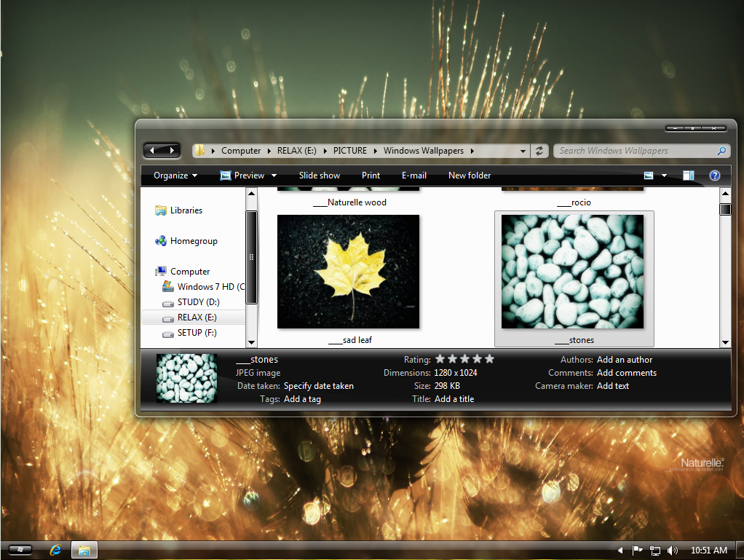Click Add comments field
744x560 pixels.
(626, 373)
